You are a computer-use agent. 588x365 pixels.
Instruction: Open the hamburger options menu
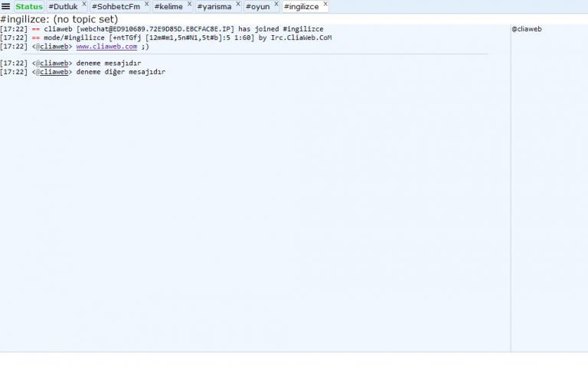pos(6,6)
